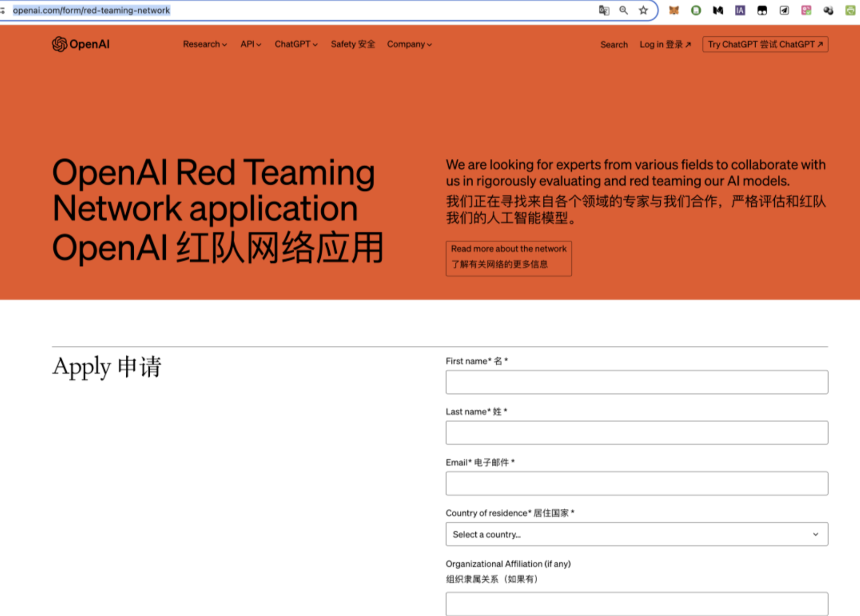Focus the Email input field
Image resolution: width=860 pixels, height=616 pixels.
pyautogui.click(x=637, y=483)
